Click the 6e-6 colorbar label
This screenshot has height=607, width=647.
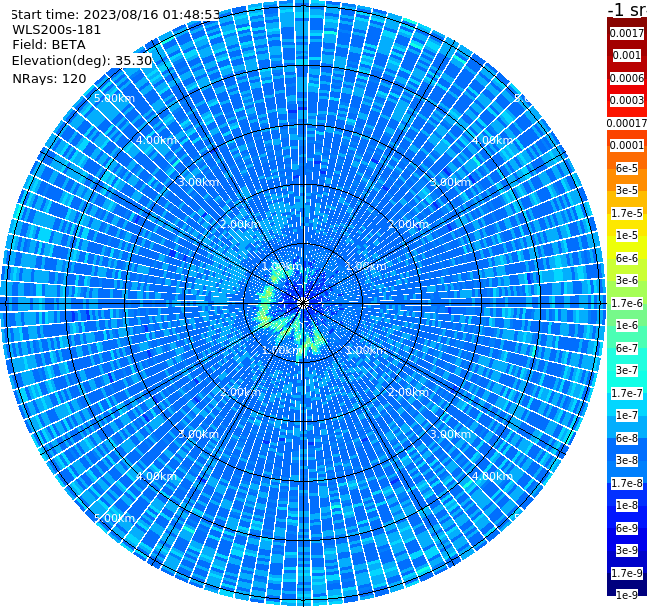coord(627,258)
